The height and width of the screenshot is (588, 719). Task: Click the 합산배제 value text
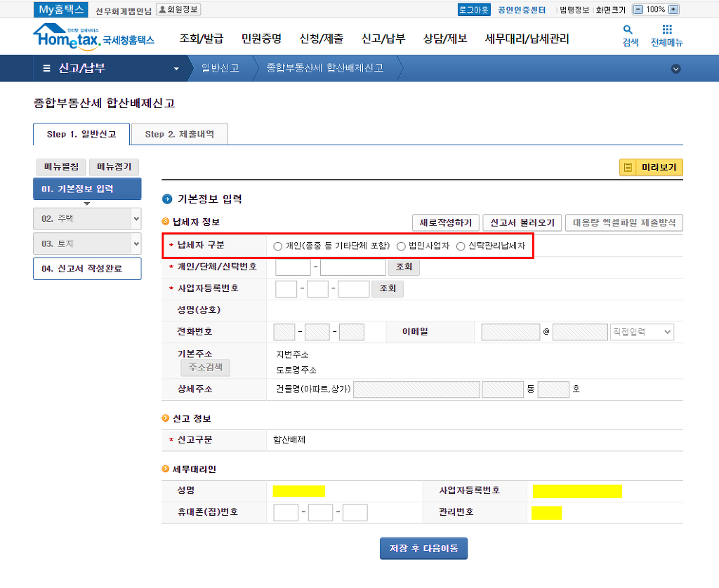[x=289, y=439]
